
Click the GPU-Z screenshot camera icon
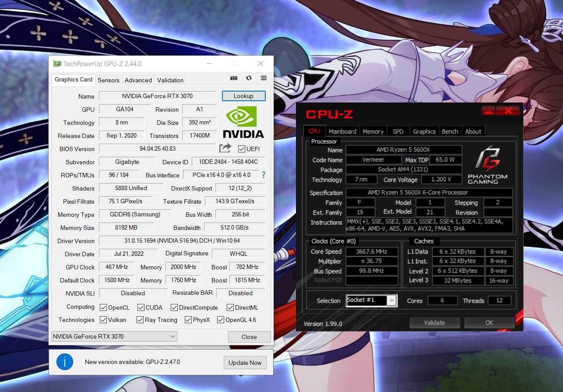point(234,78)
